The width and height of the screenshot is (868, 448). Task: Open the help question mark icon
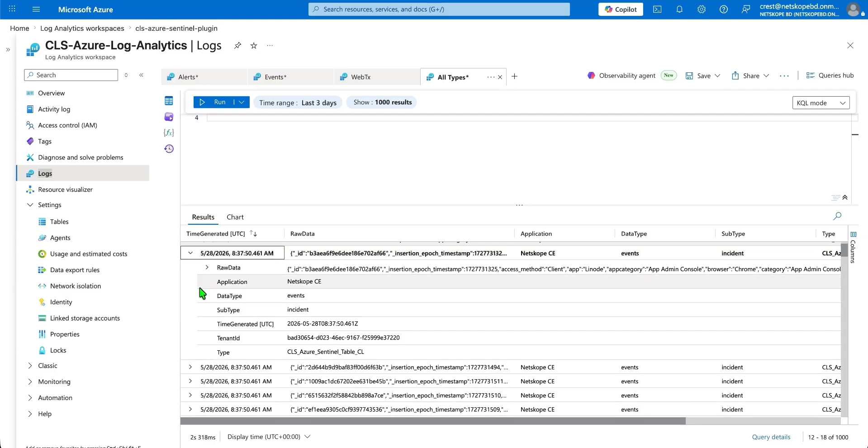click(x=724, y=9)
